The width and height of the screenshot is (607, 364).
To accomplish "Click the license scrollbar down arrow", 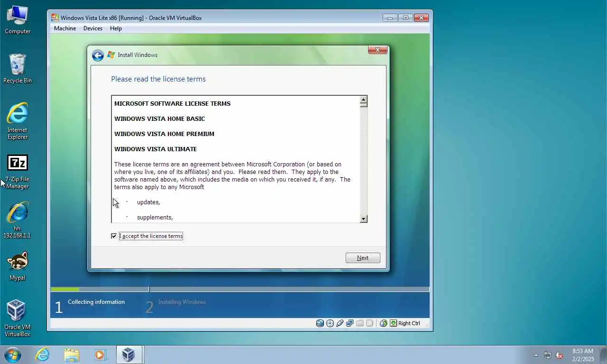I will (364, 219).
